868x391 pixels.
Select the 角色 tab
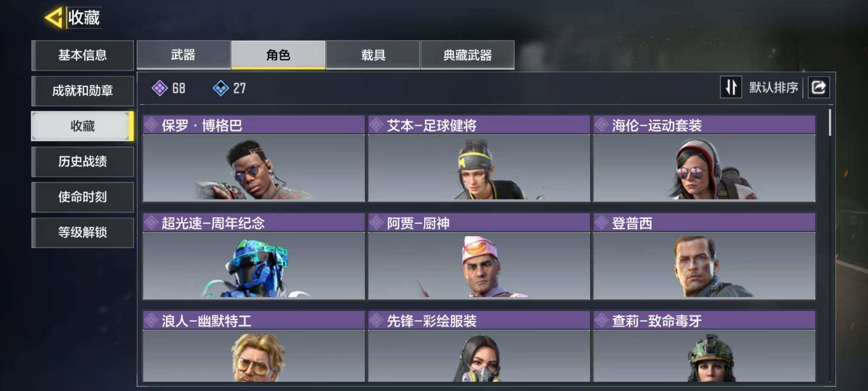coord(278,55)
